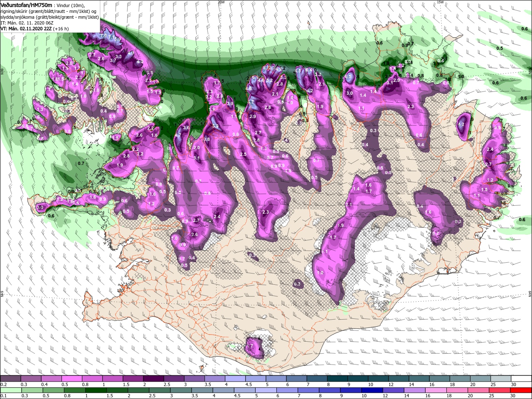Select the blue 8–9 rain swatch
This screenshot has width=532, height=399.
pos(330,391)
